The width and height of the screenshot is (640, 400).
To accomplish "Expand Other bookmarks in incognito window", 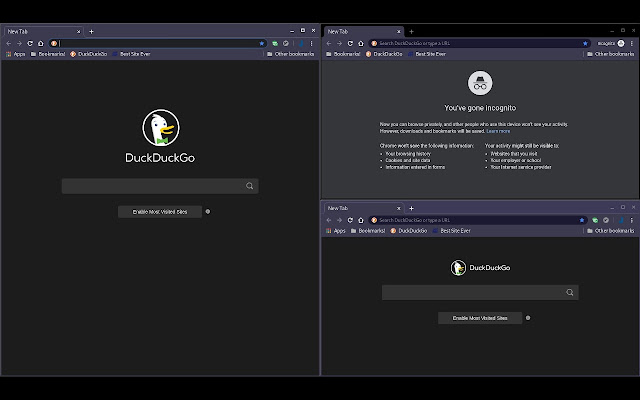I will tap(611, 54).
